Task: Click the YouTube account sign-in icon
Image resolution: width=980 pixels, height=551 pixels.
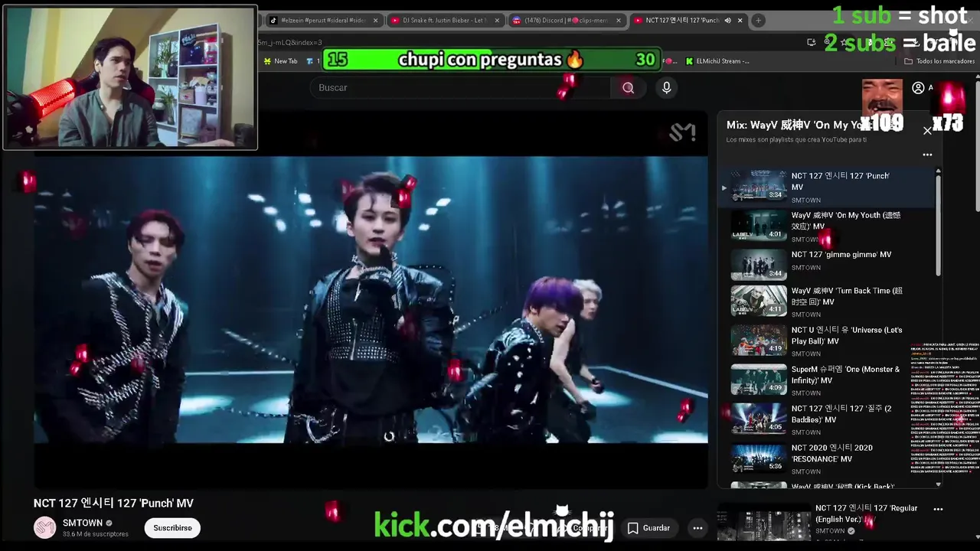Action: tap(918, 88)
